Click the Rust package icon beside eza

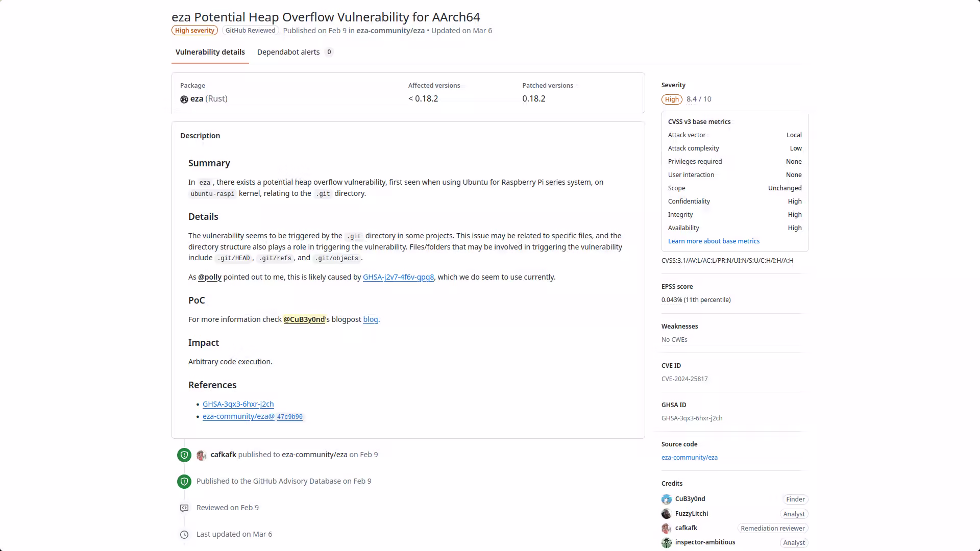[184, 99]
